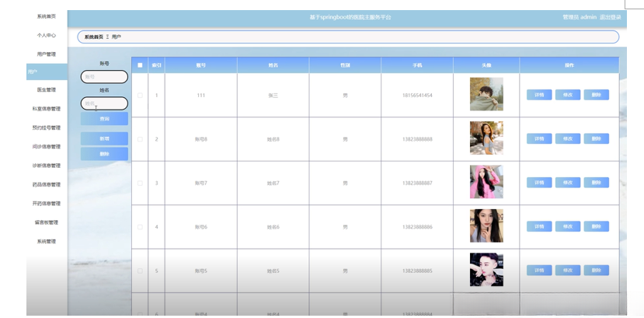Screen dimensions: 644x318
Task: Click 删除 for 账号6 row
Action: click(597, 226)
